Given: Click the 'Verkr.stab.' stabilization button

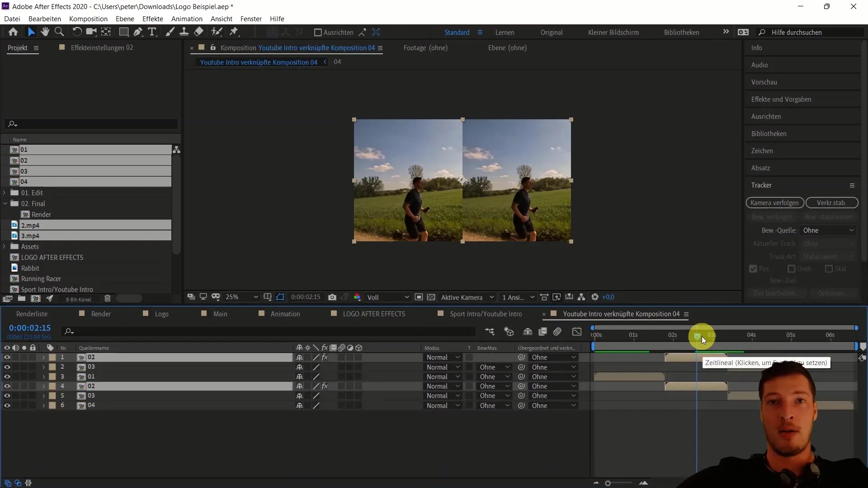Looking at the screenshot, I should point(832,202).
